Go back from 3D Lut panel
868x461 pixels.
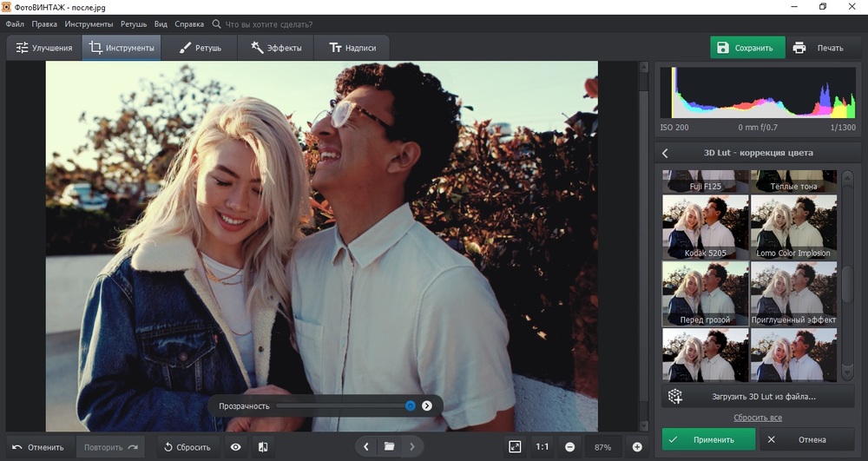click(666, 153)
